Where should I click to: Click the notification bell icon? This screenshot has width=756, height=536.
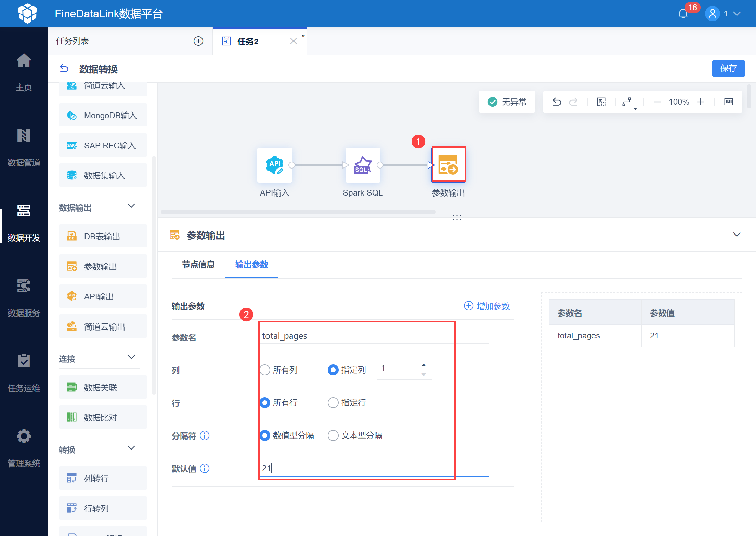(683, 14)
